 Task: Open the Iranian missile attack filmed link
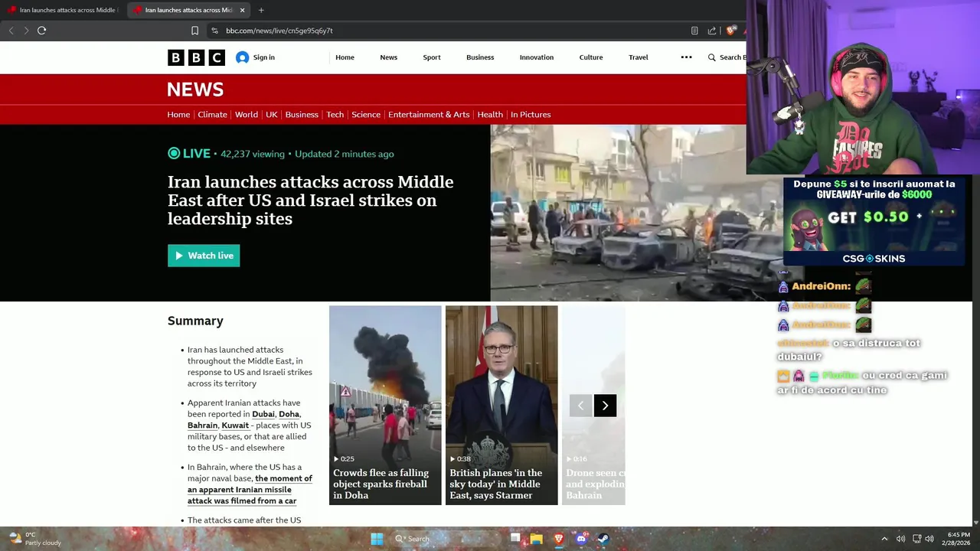(x=250, y=490)
